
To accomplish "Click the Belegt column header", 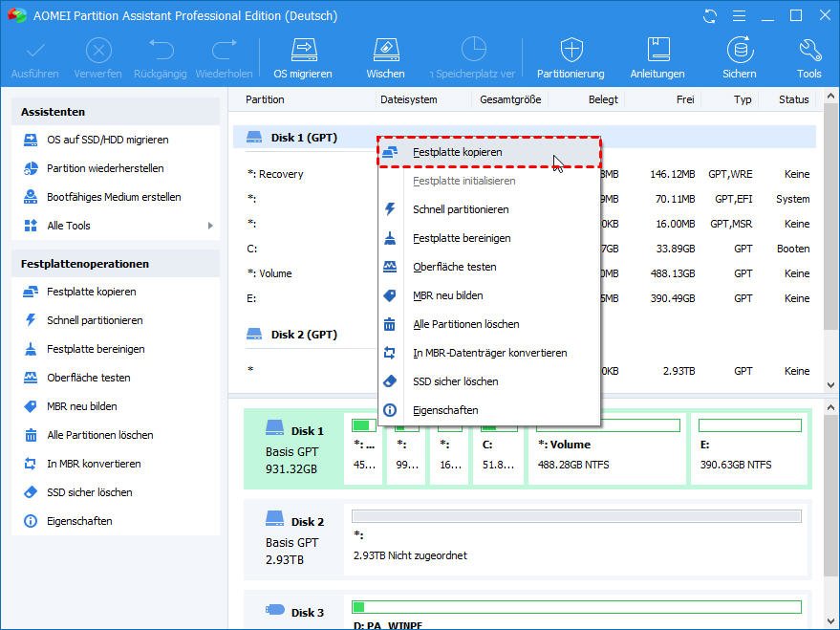I will (603, 99).
